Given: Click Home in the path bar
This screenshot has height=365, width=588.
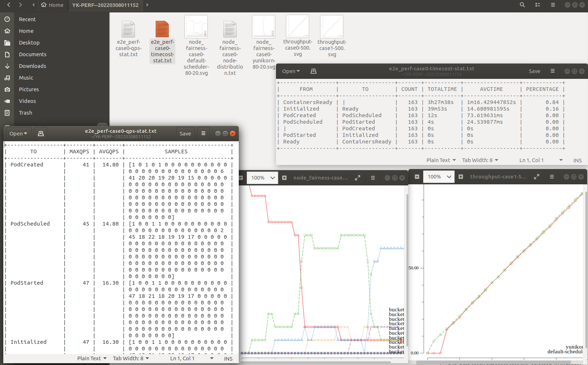Looking at the screenshot, I should point(52,5).
